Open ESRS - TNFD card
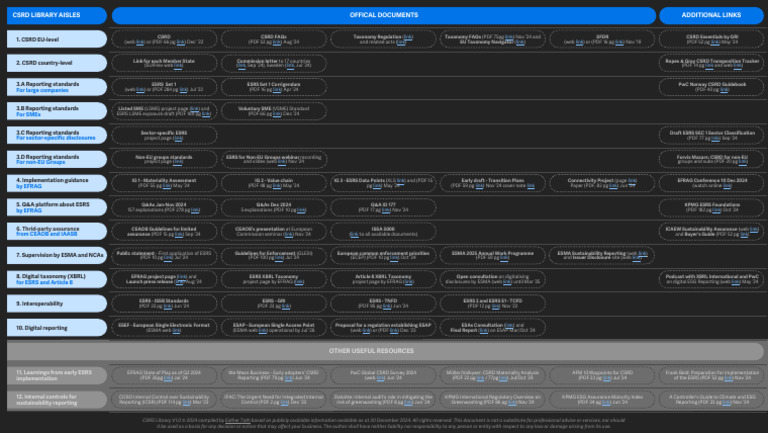This screenshot has height=433, width=768. coord(383,304)
